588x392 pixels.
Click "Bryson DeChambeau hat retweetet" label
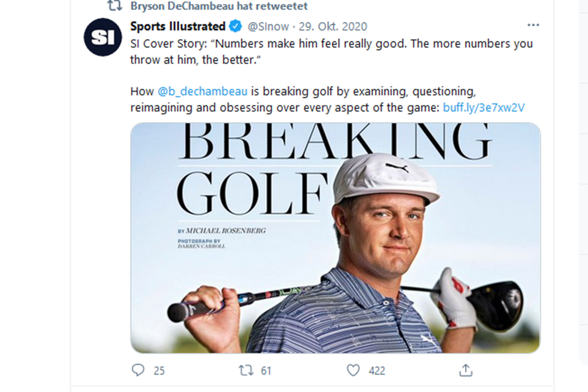219,6
